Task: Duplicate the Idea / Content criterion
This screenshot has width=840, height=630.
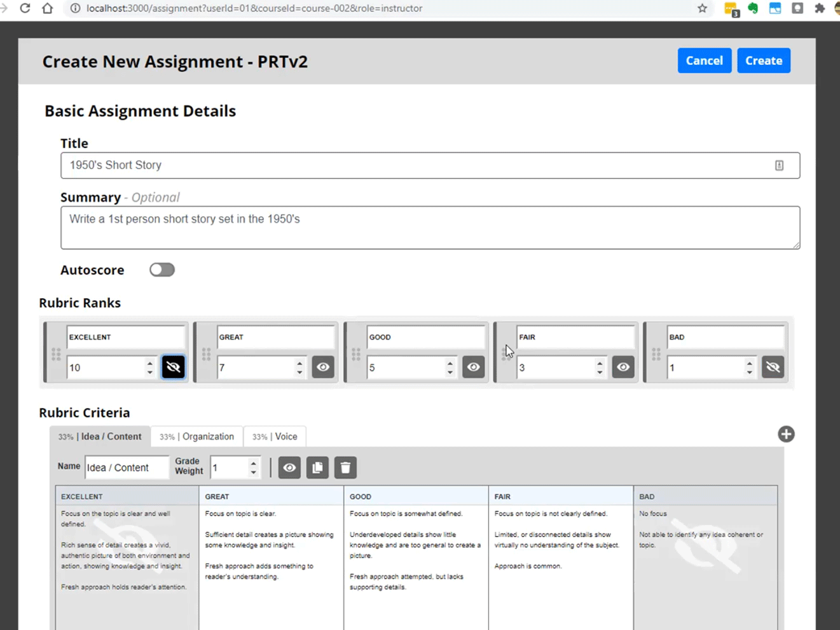Action: pyautogui.click(x=317, y=468)
